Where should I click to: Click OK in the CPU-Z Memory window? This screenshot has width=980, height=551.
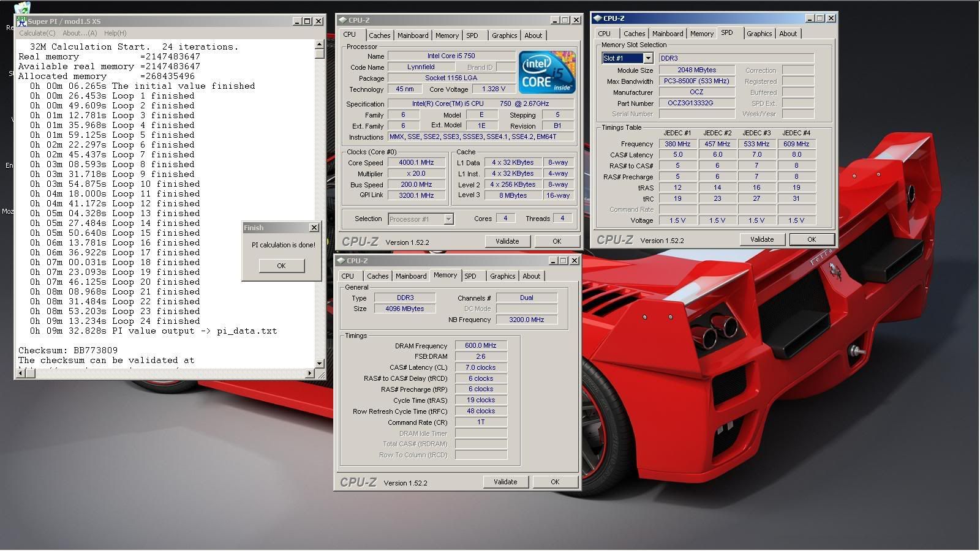554,482
